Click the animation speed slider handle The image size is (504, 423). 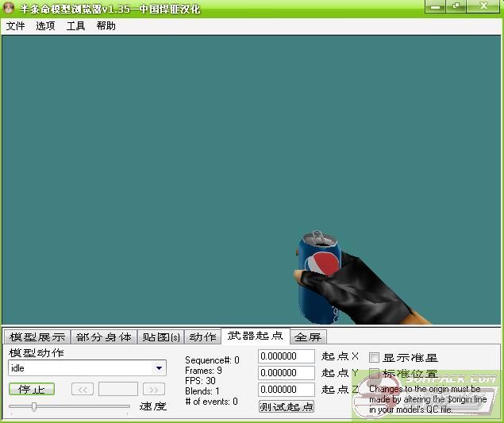[x=34, y=406]
